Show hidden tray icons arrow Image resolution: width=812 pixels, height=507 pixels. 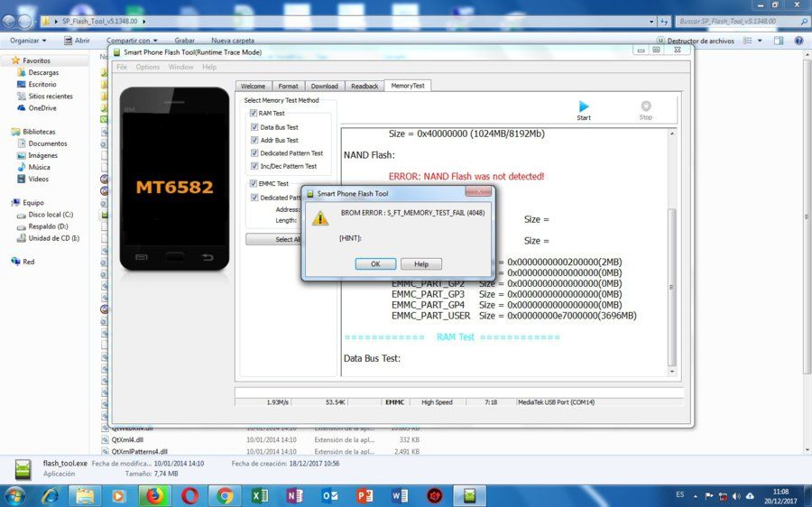696,496
